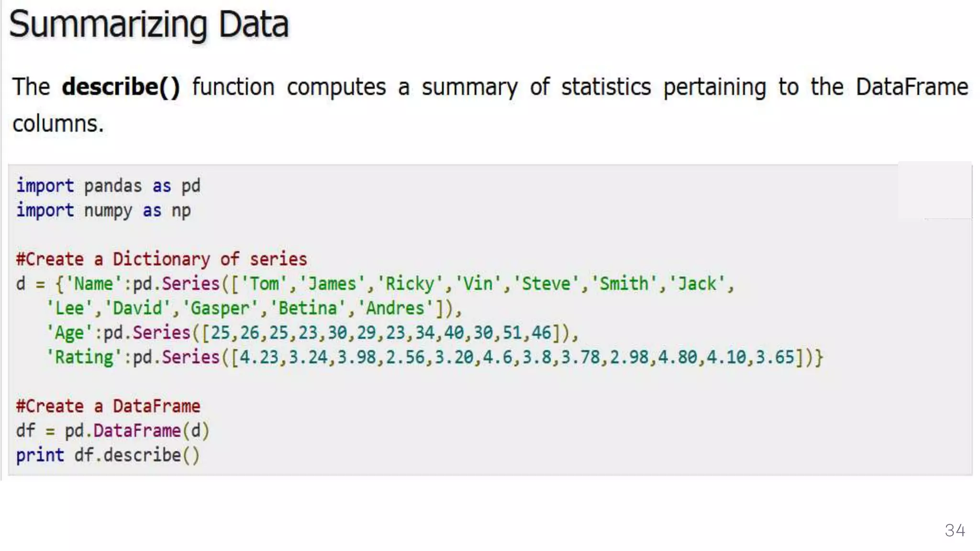Click the 'import pandas as pd' line
This screenshot has height=551, width=980.
pos(108,186)
